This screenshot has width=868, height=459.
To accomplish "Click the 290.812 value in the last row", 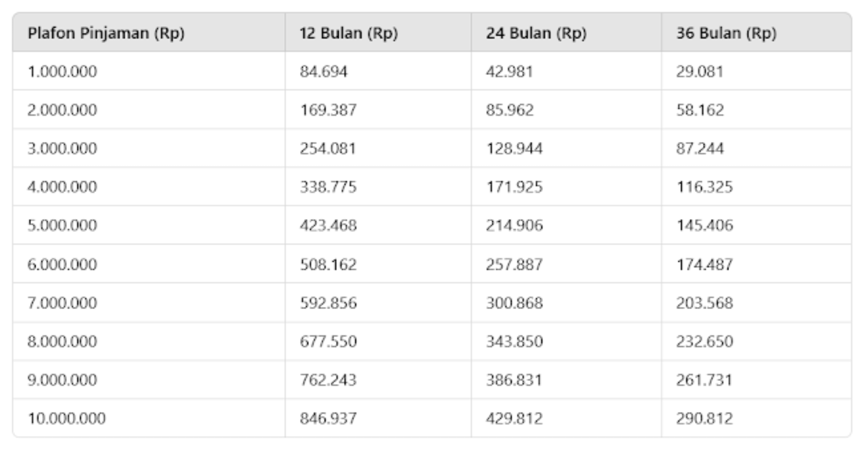I will [x=704, y=418].
